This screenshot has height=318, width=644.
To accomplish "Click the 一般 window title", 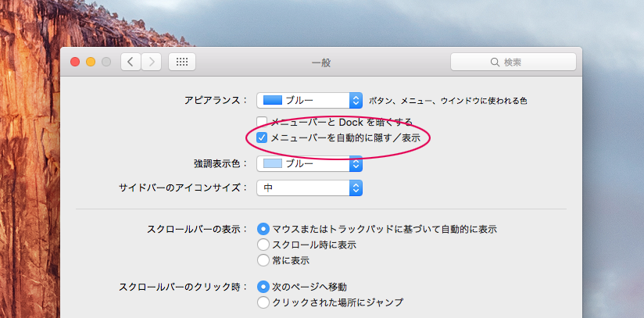I will pyautogui.click(x=321, y=63).
